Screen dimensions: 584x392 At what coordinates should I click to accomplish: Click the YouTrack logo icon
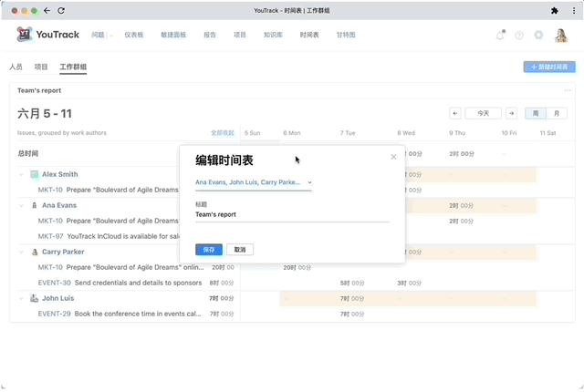(25, 35)
